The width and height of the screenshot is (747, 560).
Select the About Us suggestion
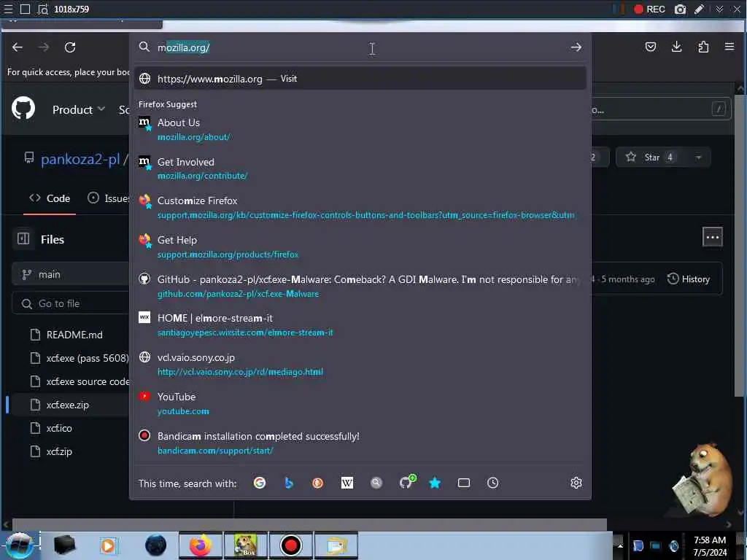click(360, 130)
